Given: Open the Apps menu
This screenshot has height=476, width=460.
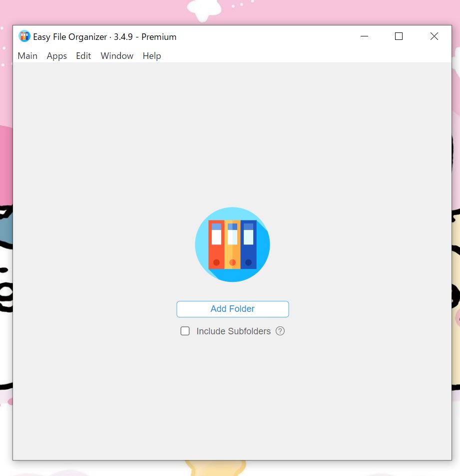Looking at the screenshot, I should [x=57, y=56].
